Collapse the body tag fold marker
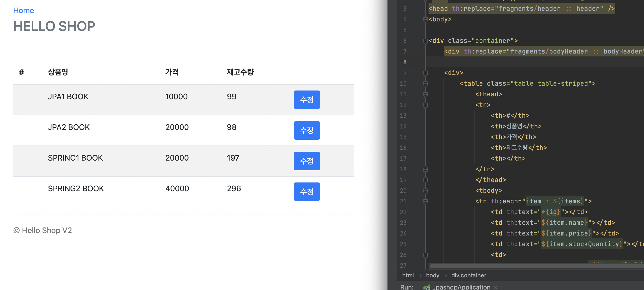This screenshot has width=644, height=290. click(x=425, y=19)
